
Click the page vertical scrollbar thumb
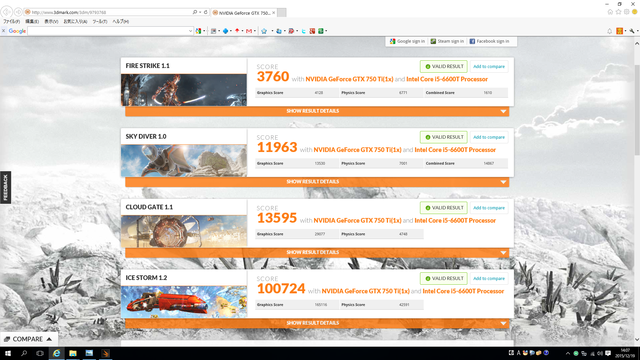click(x=637, y=109)
